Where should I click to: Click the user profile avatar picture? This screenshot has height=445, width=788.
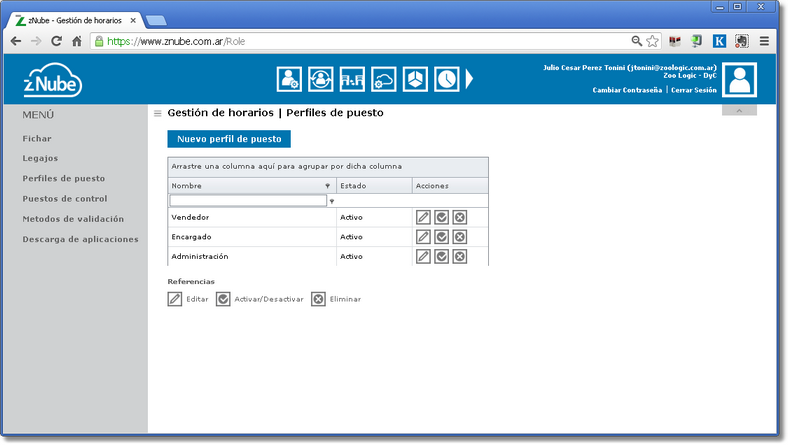pos(741,78)
